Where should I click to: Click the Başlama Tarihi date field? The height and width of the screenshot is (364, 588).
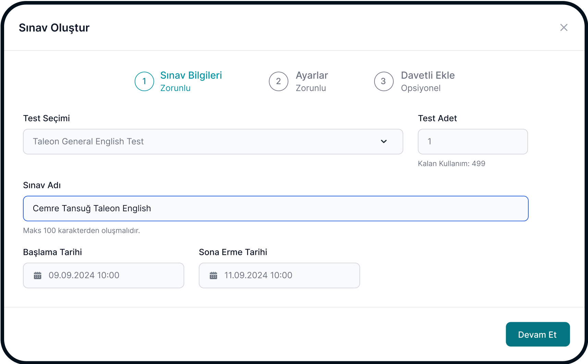click(x=103, y=275)
